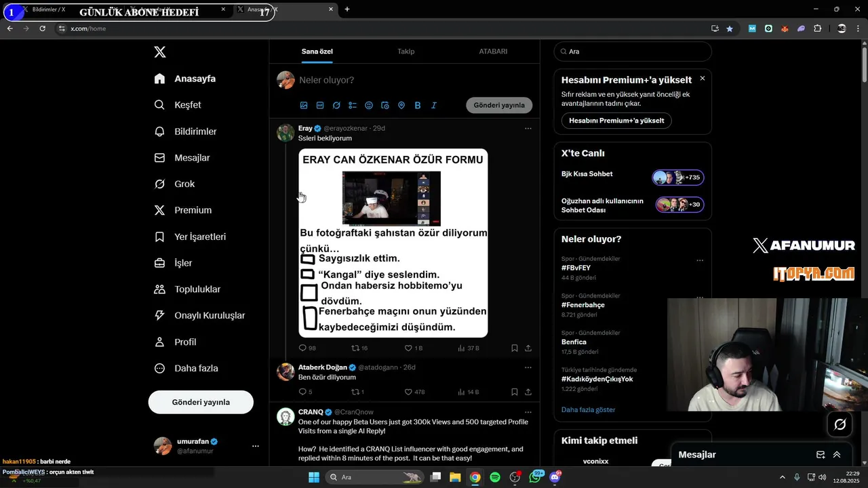
Task: Show hidden system tray icons
Action: pyautogui.click(x=782, y=477)
